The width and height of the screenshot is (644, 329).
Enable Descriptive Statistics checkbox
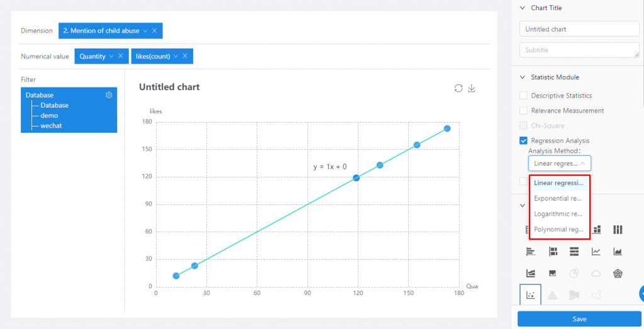pyautogui.click(x=523, y=96)
